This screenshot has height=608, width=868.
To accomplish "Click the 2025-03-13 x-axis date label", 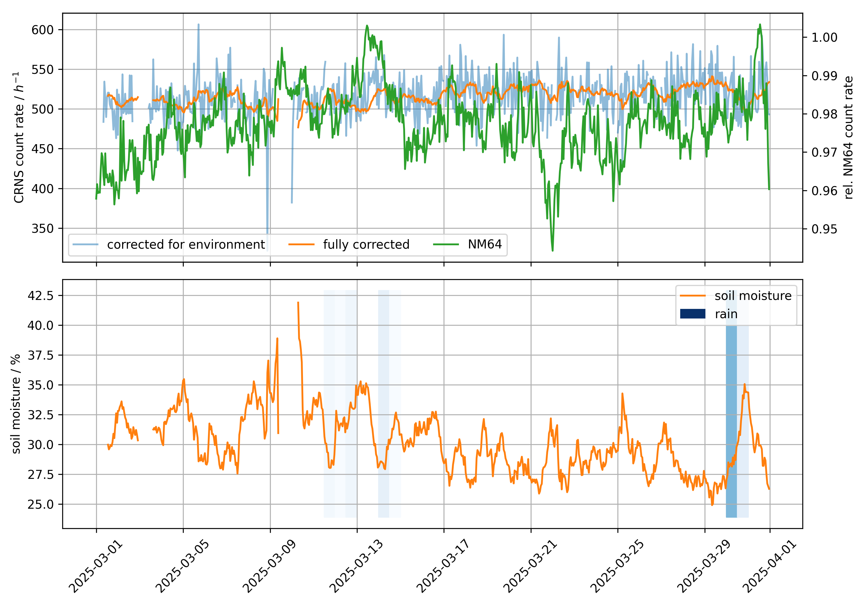I will pyautogui.click(x=356, y=566).
